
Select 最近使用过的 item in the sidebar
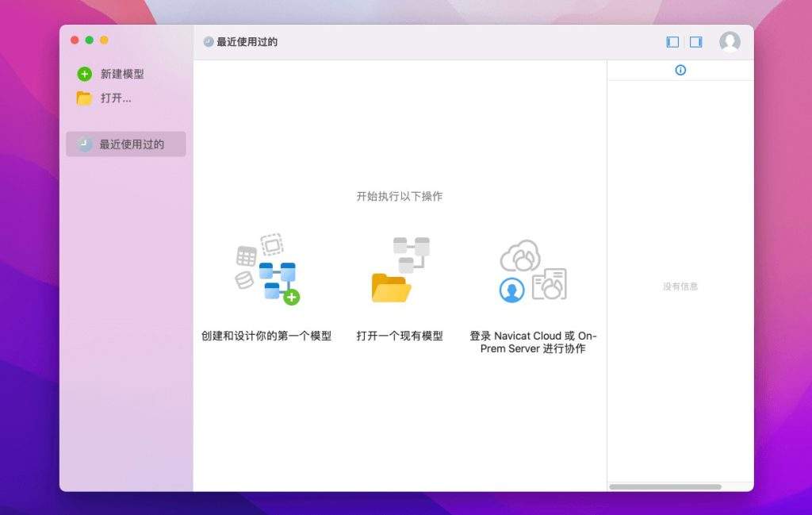tap(131, 144)
